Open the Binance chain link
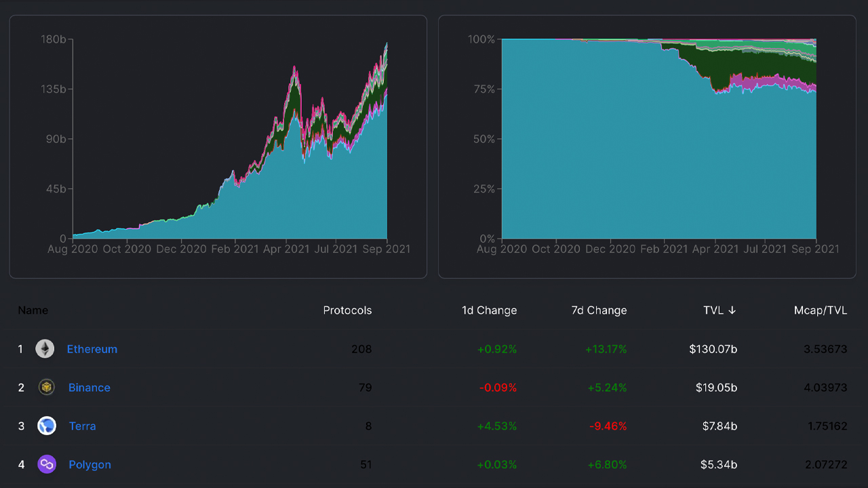 click(90, 388)
